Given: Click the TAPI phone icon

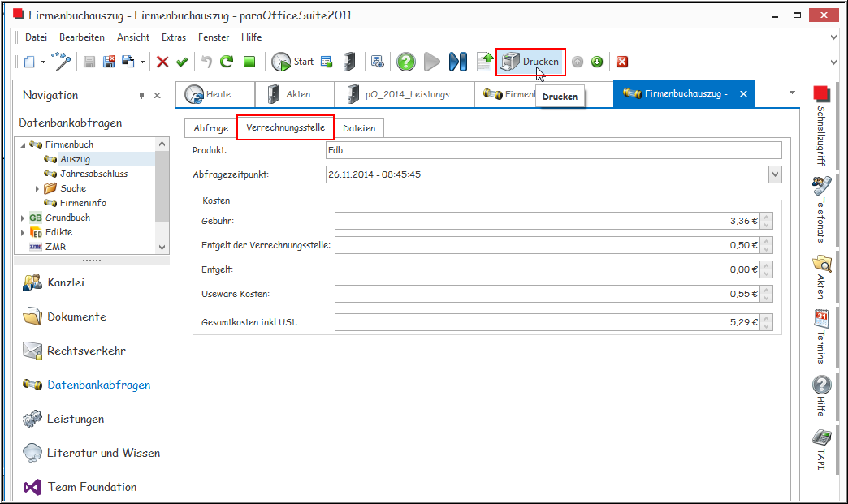Looking at the screenshot, I should (821, 446).
